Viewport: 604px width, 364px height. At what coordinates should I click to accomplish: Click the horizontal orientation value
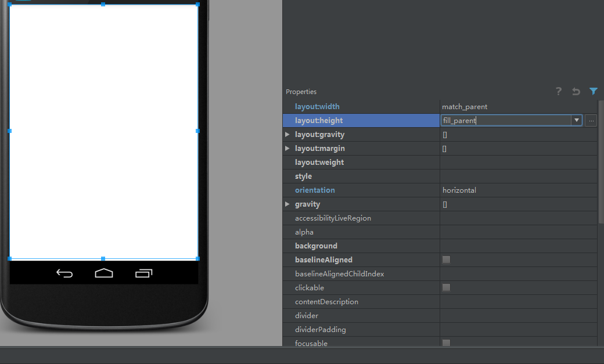pyautogui.click(x=459, y=190)
